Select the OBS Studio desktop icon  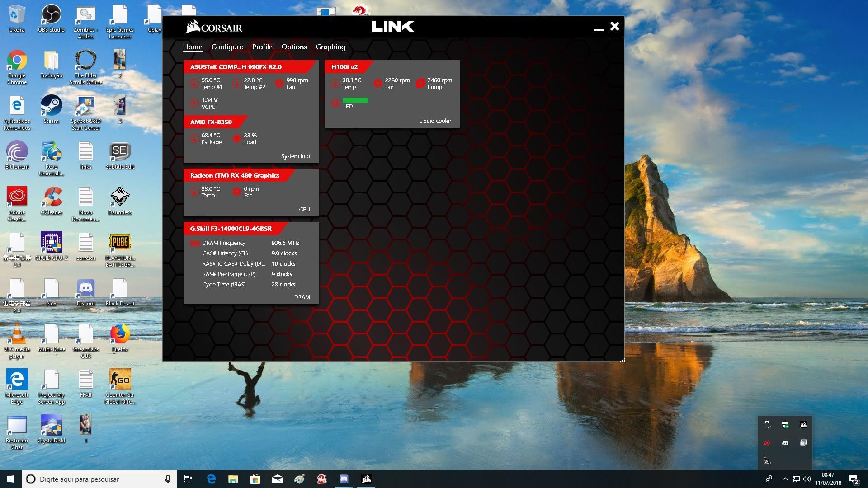point(51,19)
